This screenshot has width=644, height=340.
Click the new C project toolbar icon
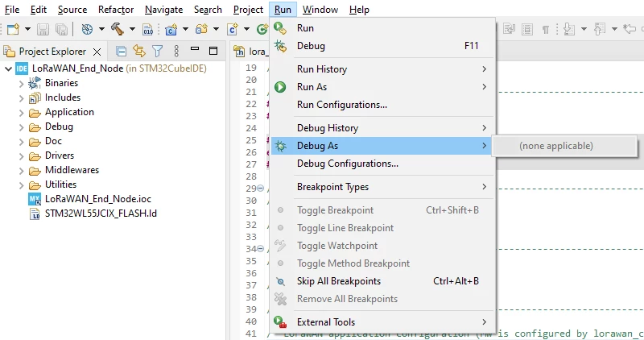click(171, 29)
